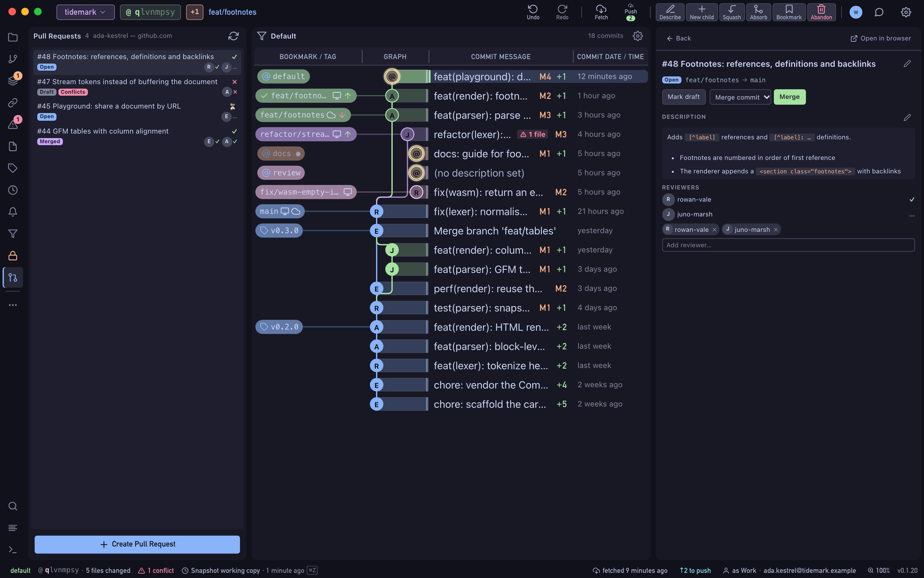
Task: Click the user avatar W in title bar
Action: click(856, 12)
